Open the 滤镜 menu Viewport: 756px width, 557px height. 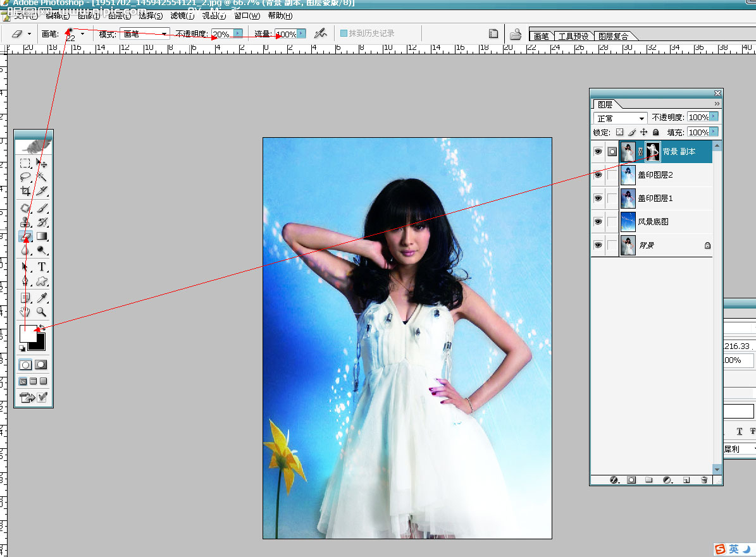click(x=182, y=16)
